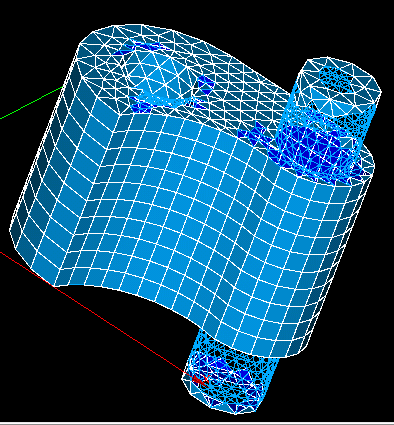Select the red arrowhead on the lower cylinder
This screenshot has width=394, height=425.
click(x=199, y=379)
